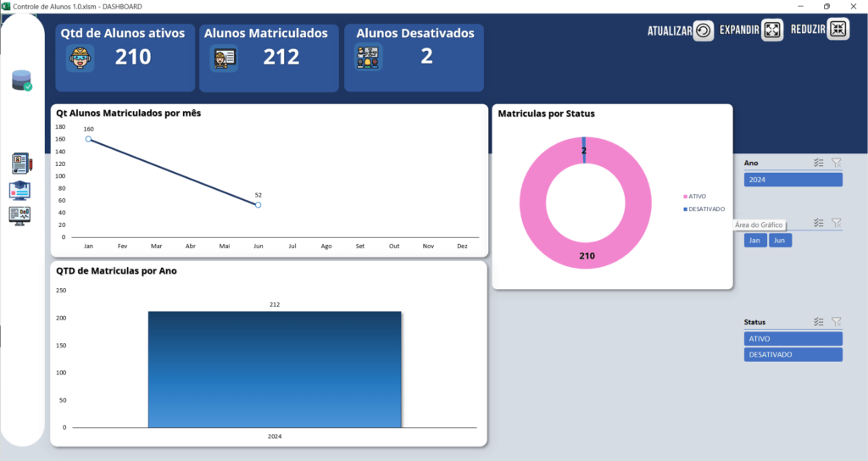Viewport: 868px width, 461px height.
Task: Click the 'Qtd de Alunos ativos' card title
Action: tap(123, 33)
